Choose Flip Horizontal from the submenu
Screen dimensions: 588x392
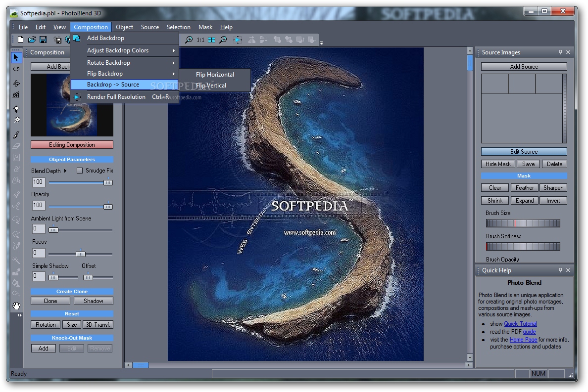click(215, 75)
